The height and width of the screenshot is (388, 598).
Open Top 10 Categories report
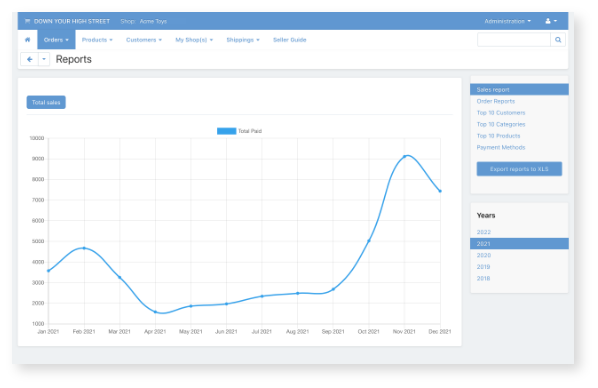click(x=501, y=124)
